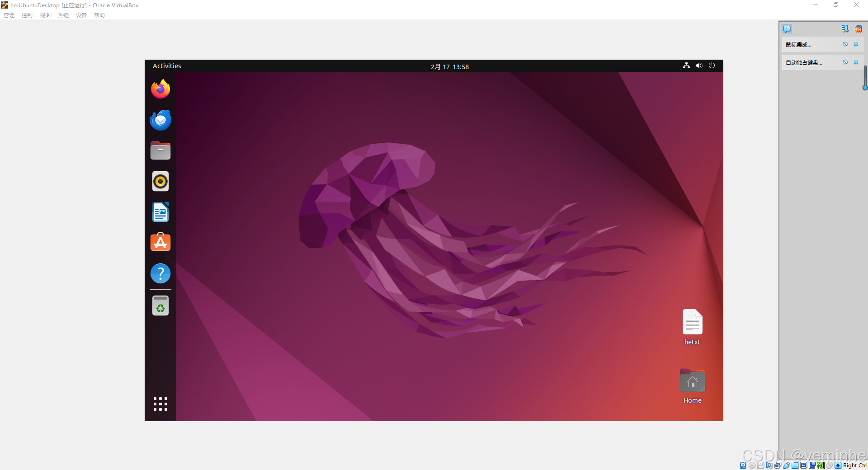Open the 管理 menu

[9, 15]
